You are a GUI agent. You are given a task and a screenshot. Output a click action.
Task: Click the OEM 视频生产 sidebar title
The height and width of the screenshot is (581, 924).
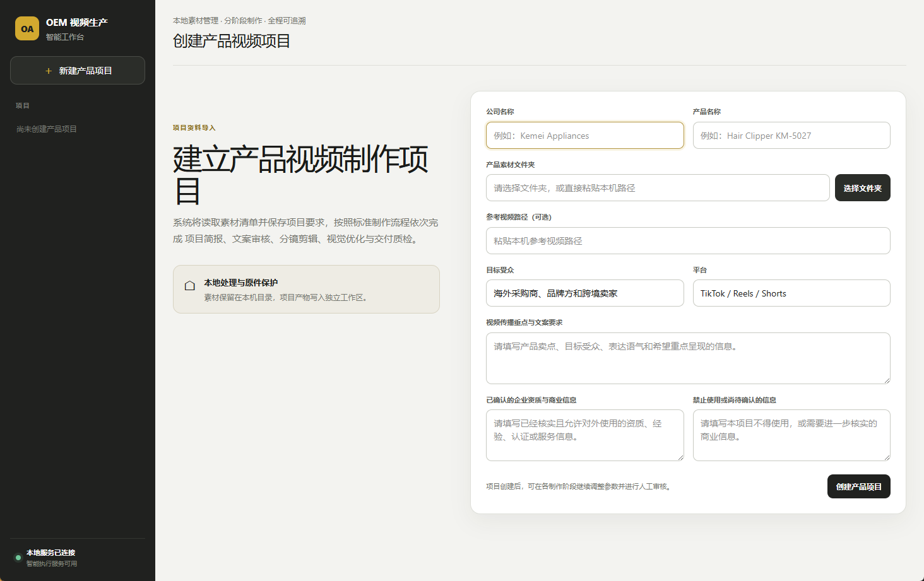pyautogui.click(x=77, y=23)
